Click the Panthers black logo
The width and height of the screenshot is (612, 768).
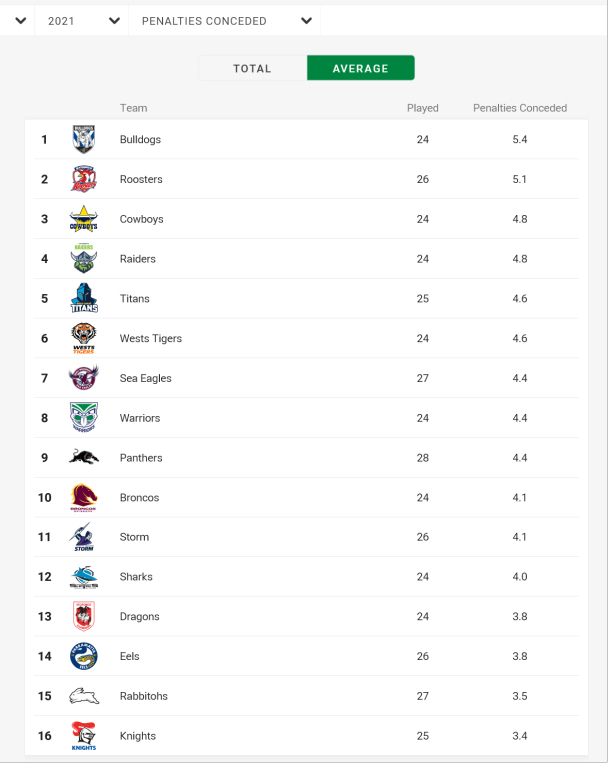coord(84,457)
